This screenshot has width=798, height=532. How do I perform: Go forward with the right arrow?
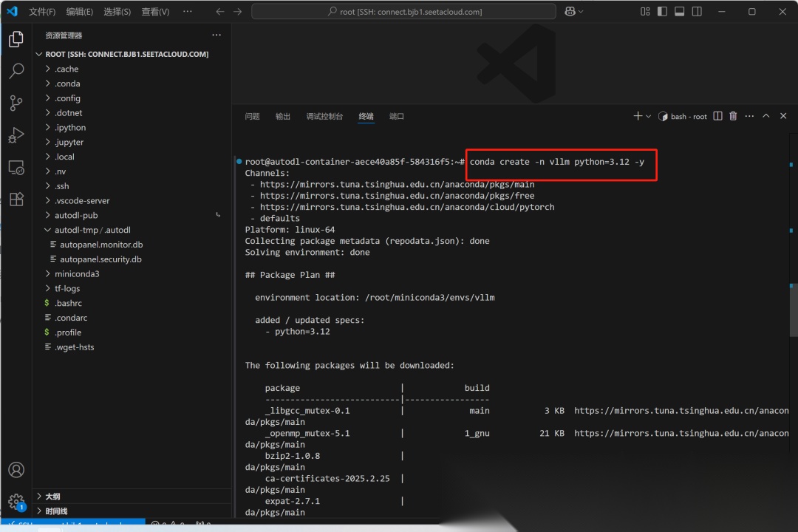pyautogui.click(x=238, y=11)
